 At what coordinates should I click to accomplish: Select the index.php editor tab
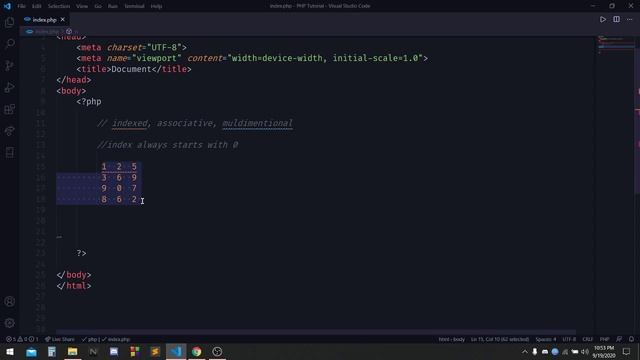click(x=44, y=20)
